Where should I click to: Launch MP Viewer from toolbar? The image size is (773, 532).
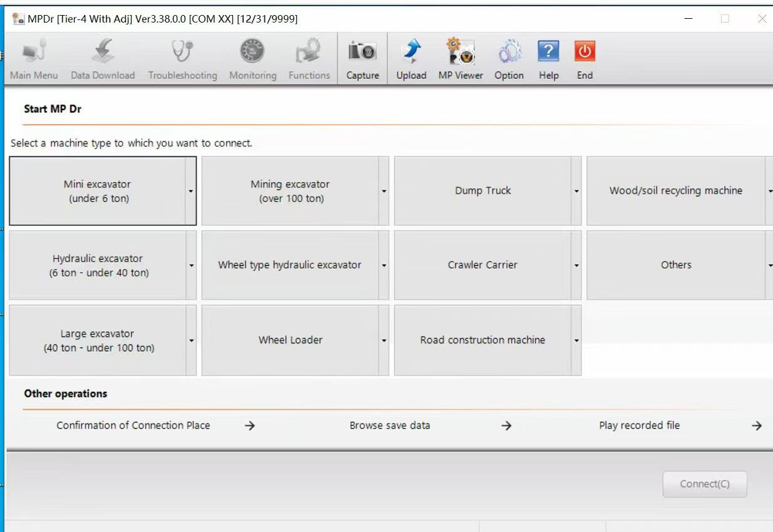click(460, 52)
